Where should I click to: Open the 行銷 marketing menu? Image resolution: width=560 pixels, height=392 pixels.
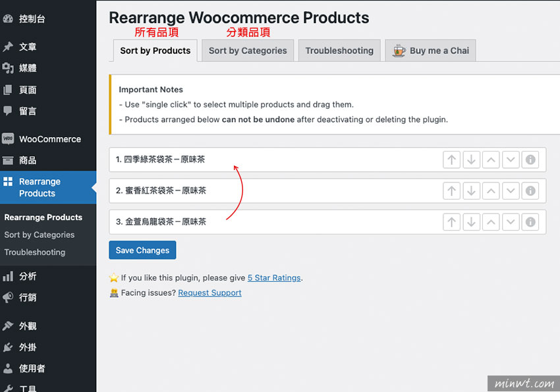coord(48,297)
